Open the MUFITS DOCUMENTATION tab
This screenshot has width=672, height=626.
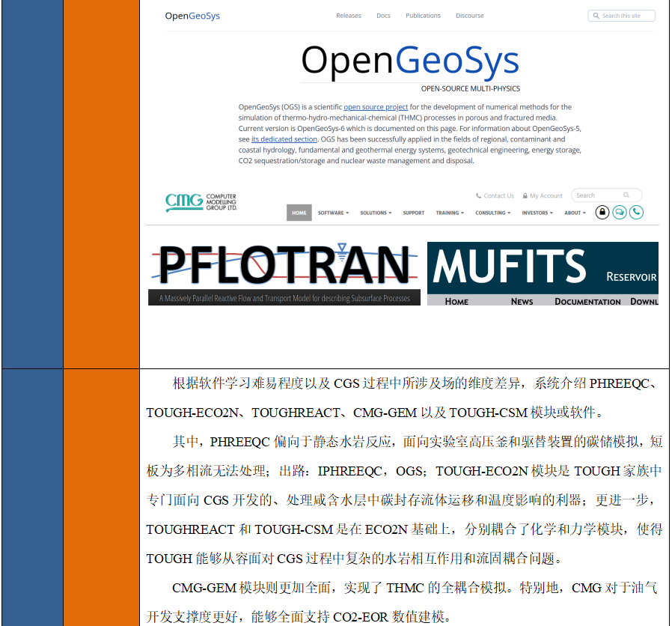point(587,302)
